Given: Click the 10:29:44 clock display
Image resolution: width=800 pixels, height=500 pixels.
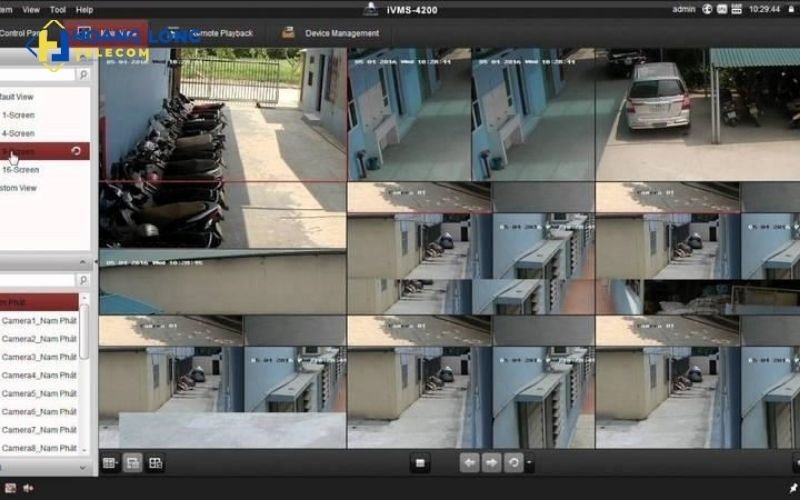Looking at the screenshot, I should pyautogui.click(x=764, y=9).
